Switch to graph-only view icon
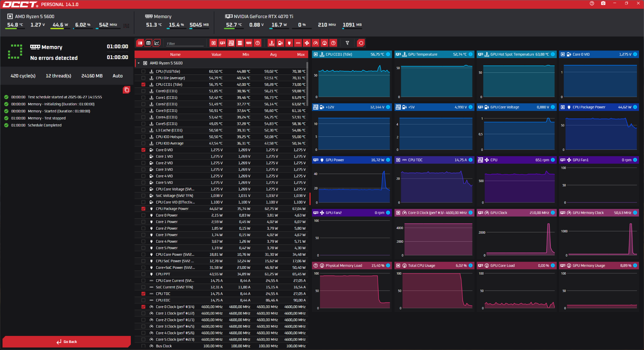The image size is (644, 350). 157,43
